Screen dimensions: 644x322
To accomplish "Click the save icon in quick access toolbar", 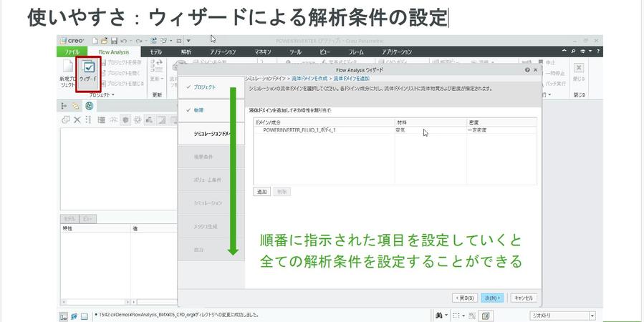I will coord(114,41).
